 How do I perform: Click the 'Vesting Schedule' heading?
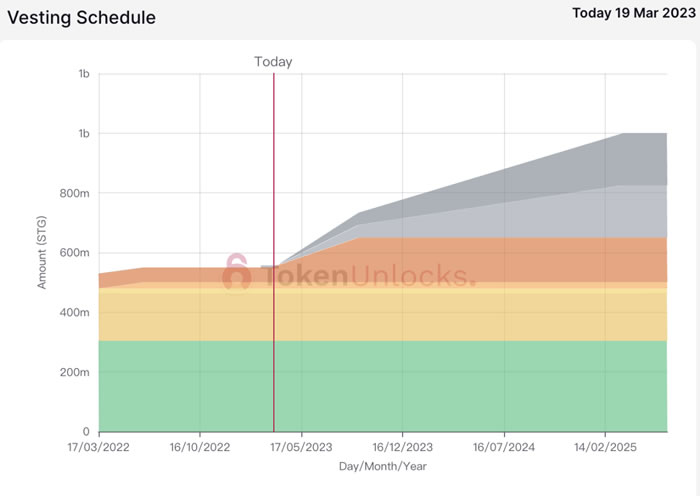[x=82, y=18]
